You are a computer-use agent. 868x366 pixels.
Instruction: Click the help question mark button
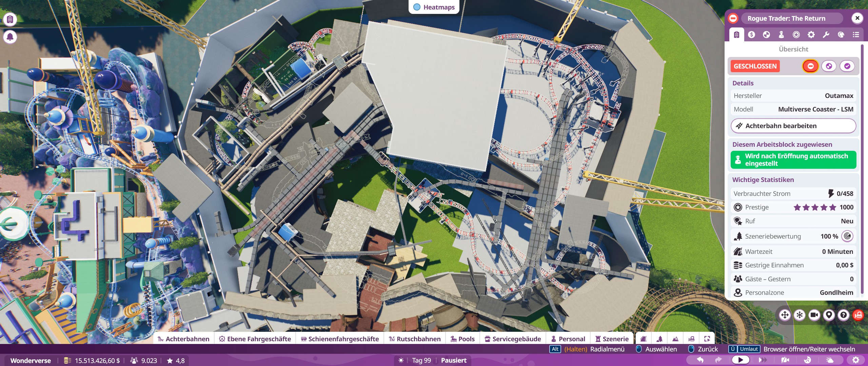844,315
